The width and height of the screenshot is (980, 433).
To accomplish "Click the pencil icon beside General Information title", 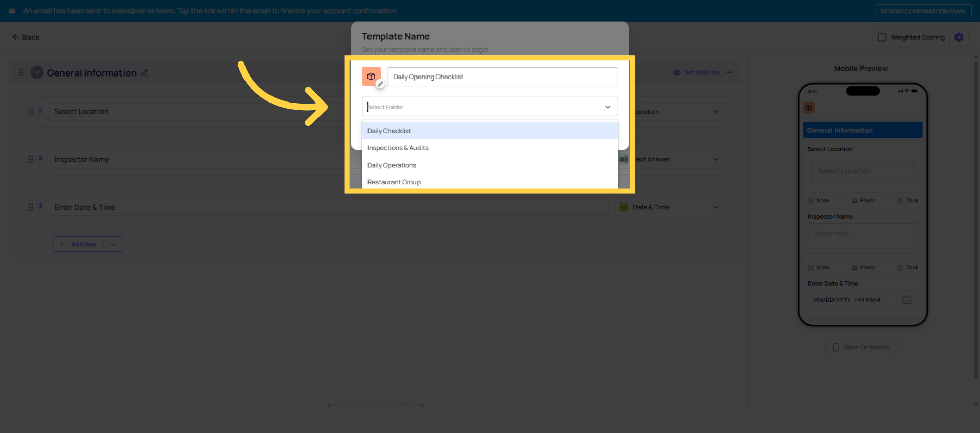I will (x=144, y=73).
